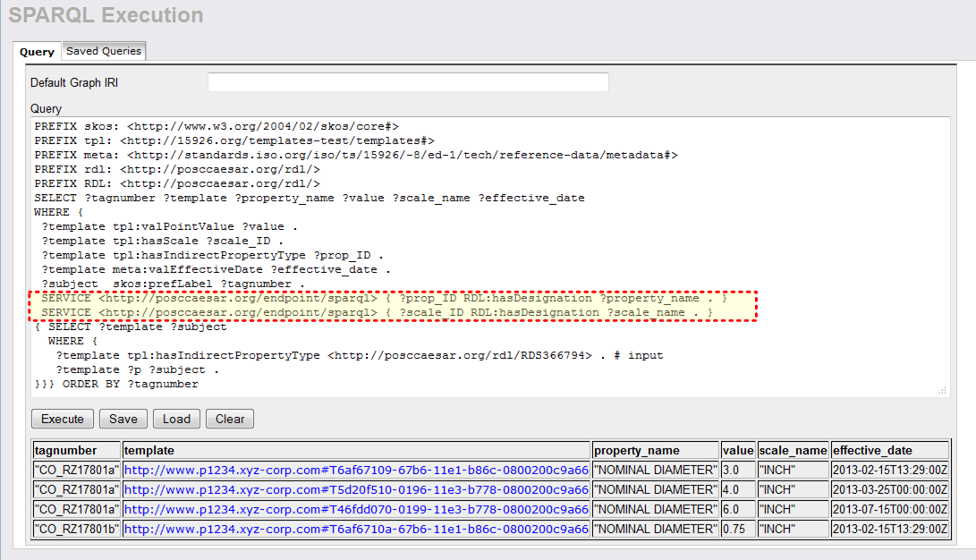Click the 0.75 value cell

[x=738, y=529]
